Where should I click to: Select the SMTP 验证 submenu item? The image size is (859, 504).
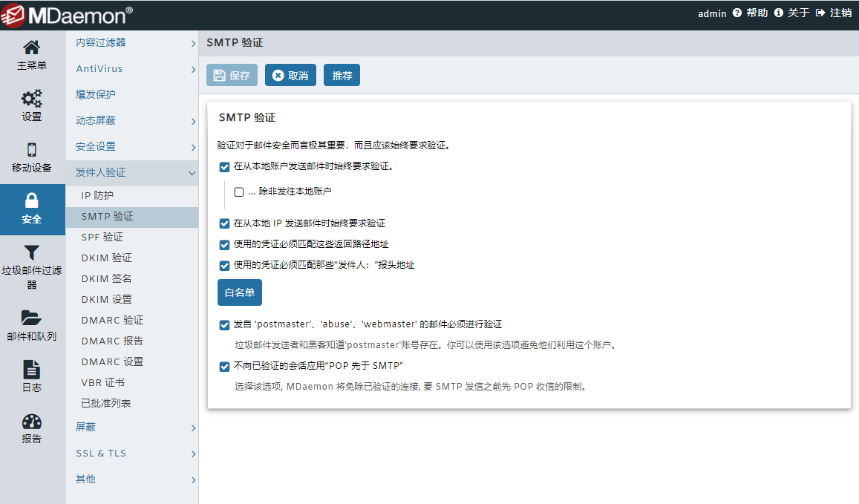pyautogui.click(x=132, y=217)
